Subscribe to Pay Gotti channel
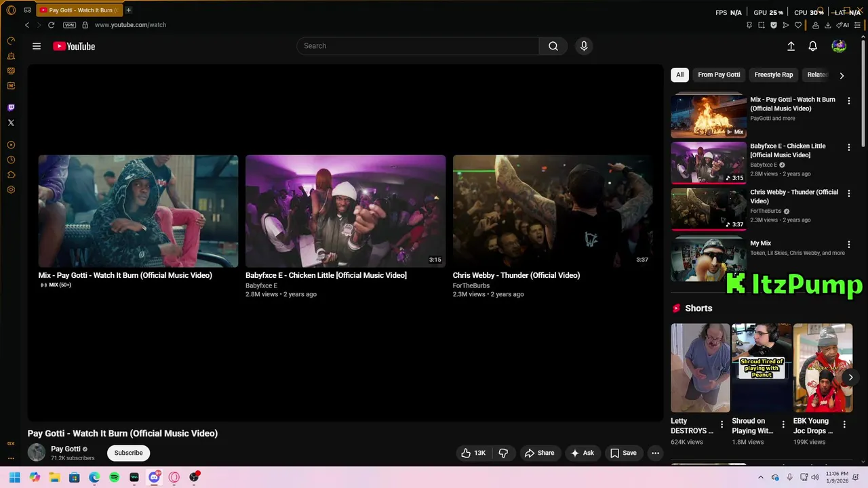This screenshot has width=868, height=488. tap(128, 453)
